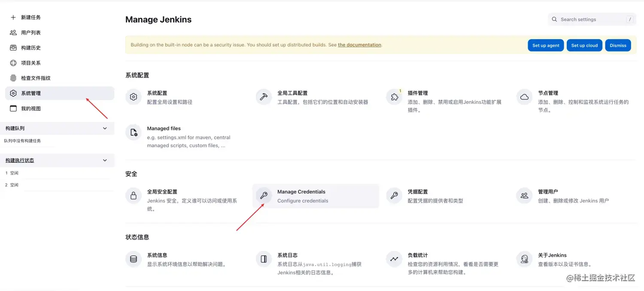Open the 系统配置 title link
Image resolution: width=644 pixels, height=291 pixels.
(x=157, y=93)
